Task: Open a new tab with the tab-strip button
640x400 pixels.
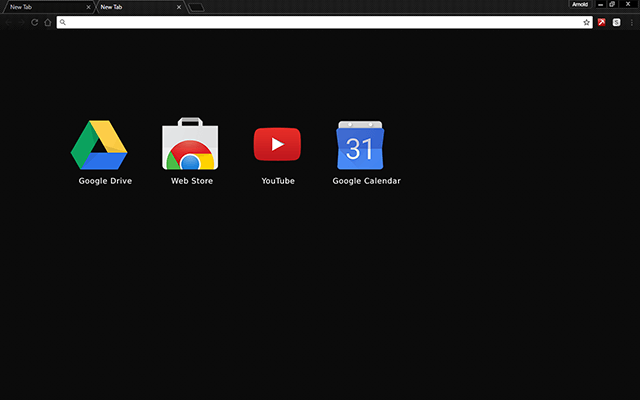Action: tap(197, 7)
